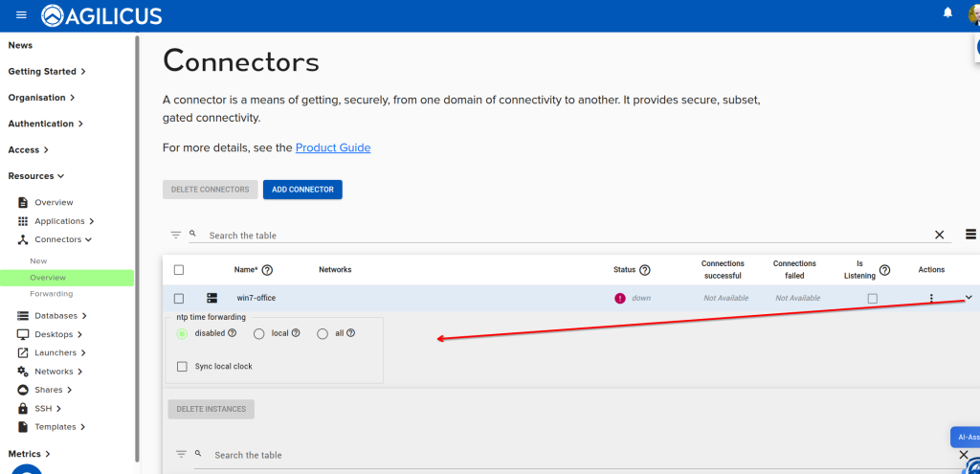Go to News in the sidebar
The width and height of the screenshot is (980, 474).
click(20, 45)
